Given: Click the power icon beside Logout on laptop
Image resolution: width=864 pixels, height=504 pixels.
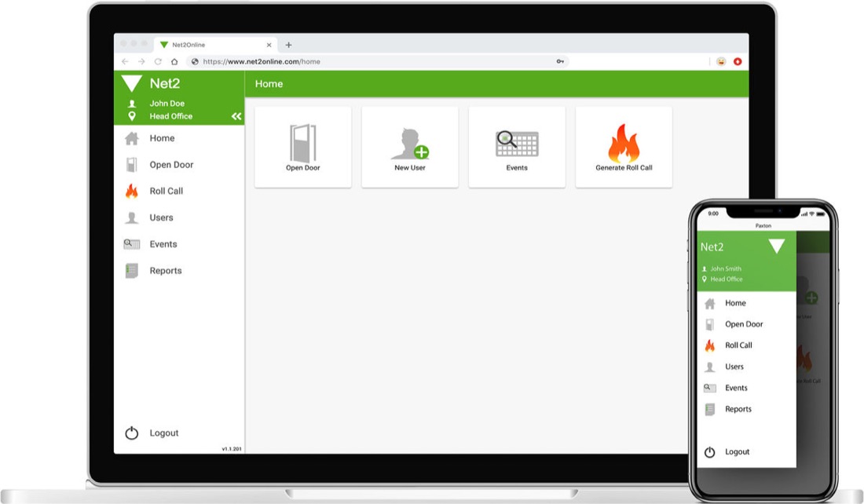Looking at the screenshot, I should click(x=132, y=433).
